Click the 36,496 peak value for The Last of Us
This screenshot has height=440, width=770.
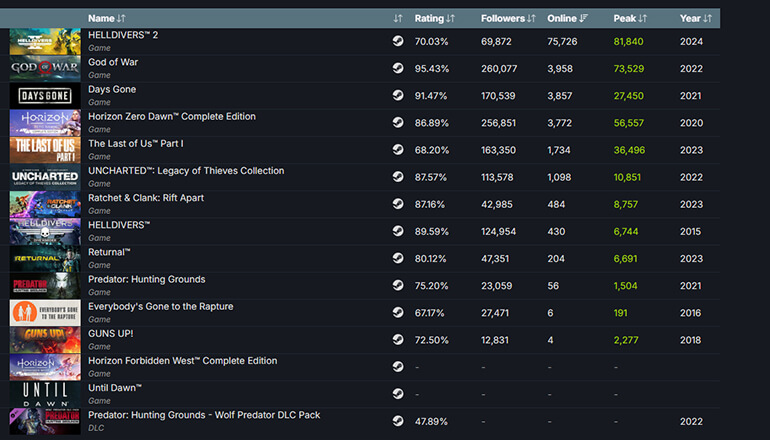pyautogui.click(x=629, y=150)
